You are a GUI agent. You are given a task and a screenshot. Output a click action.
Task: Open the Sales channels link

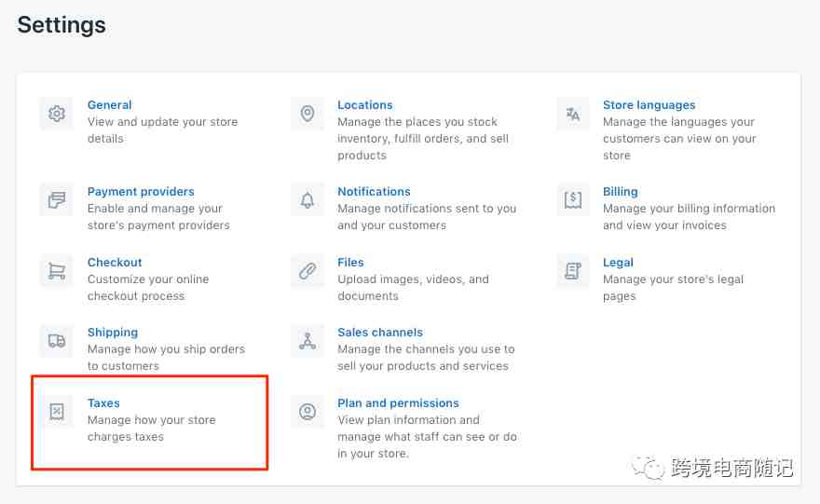click(x=380, y=333)
